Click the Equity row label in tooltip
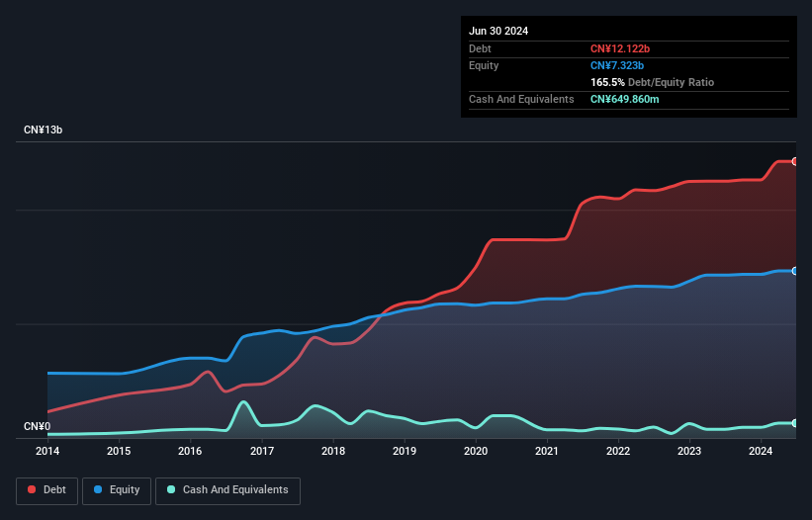This screenshot has height=520, width=812. click(x=484, y=65)
